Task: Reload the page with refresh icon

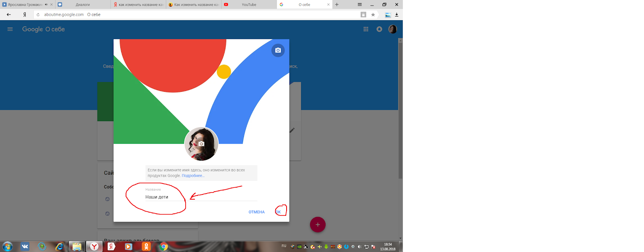Action: tap(38, 14)
